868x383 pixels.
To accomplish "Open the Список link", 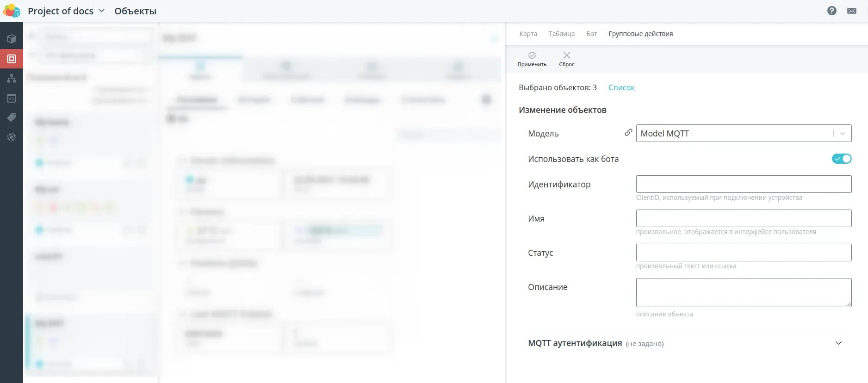I will (x=621, y=87).
